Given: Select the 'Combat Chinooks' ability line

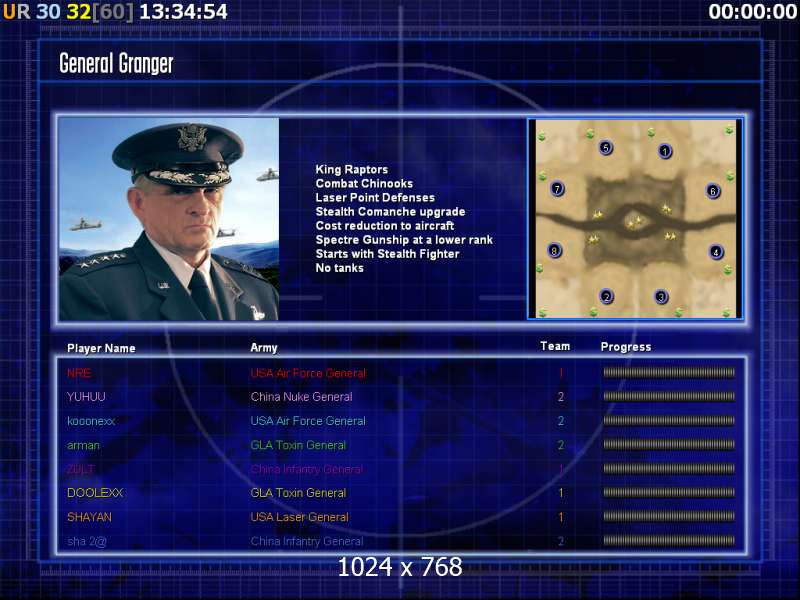Looking at the screenshot, I should coord(364,183).
